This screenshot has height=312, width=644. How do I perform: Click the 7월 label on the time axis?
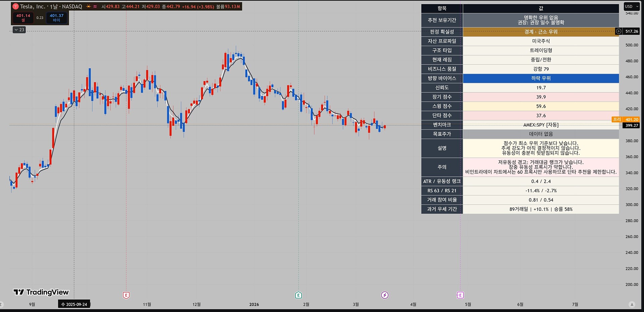click(575, 305)
